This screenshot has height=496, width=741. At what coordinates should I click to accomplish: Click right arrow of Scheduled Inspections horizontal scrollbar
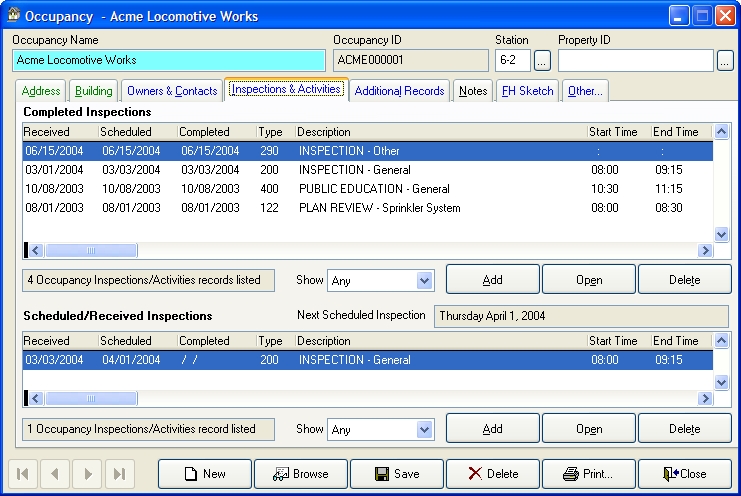click(x=705, y=399)
